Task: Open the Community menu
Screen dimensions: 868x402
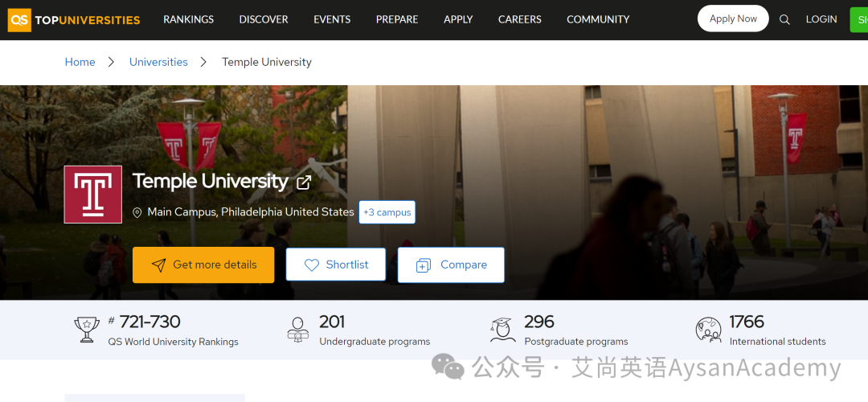Action: click(x=598, y=19)
